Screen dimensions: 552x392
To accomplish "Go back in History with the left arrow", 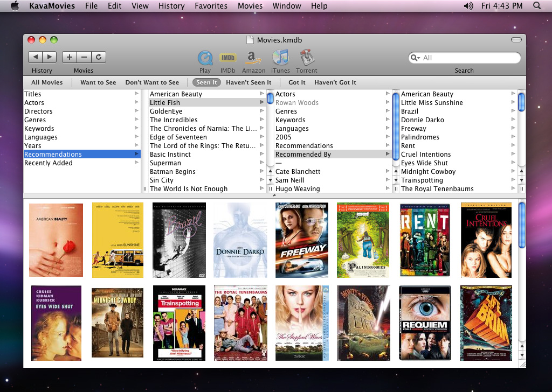I will pyautogui.click(x=35, y=57).
